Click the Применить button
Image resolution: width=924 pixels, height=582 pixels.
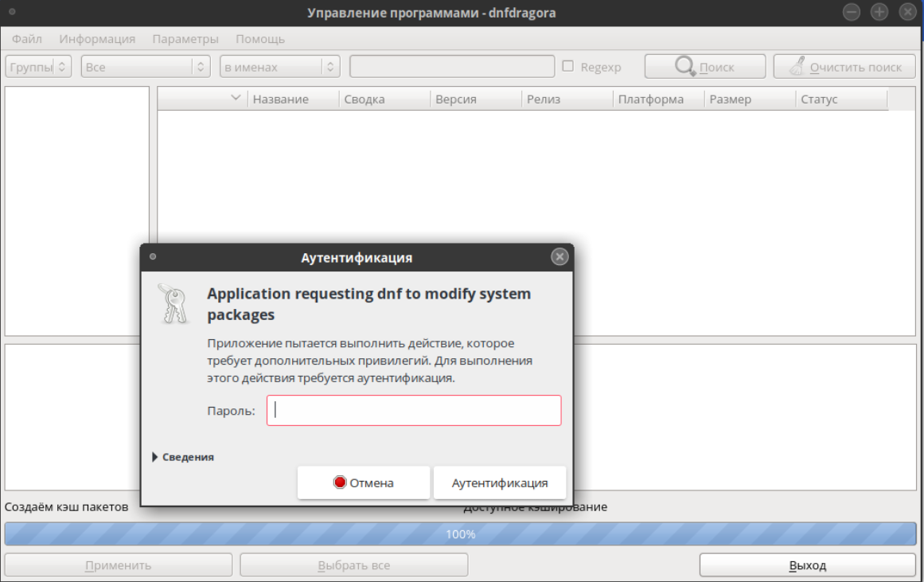(x=119, y=565)
